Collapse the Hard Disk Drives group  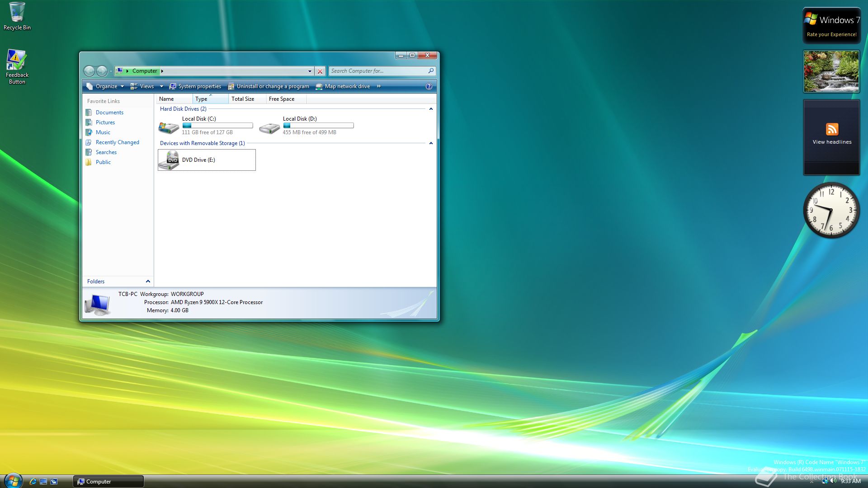[431, 109]
